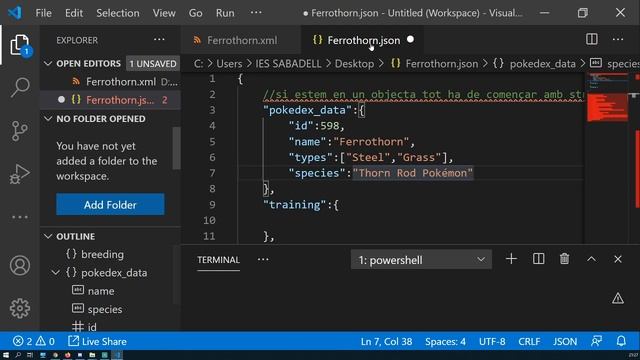The image size is (640, 360).
Task: Collapse the Outline section
Action: tap(48, 236)
